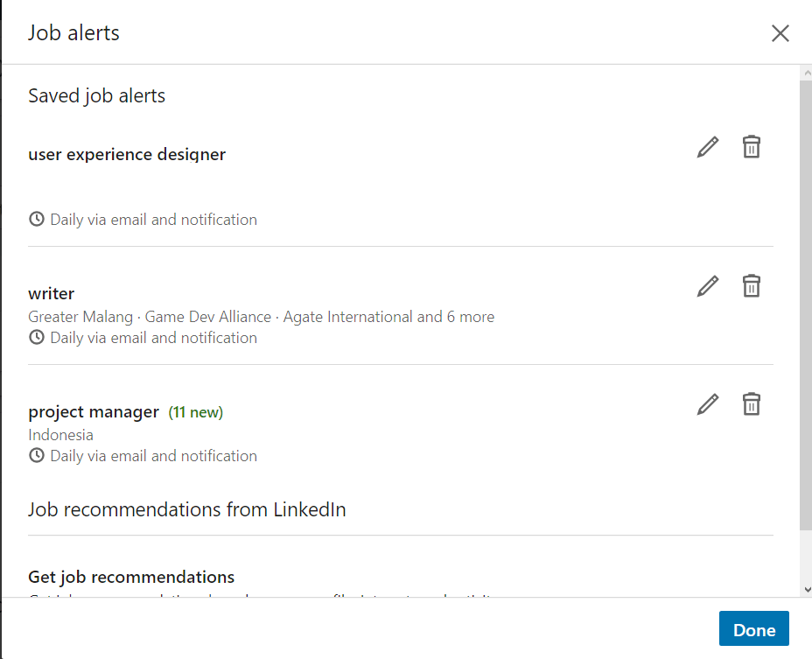Close the Job alerts dialog

click(x=780, y=33)
